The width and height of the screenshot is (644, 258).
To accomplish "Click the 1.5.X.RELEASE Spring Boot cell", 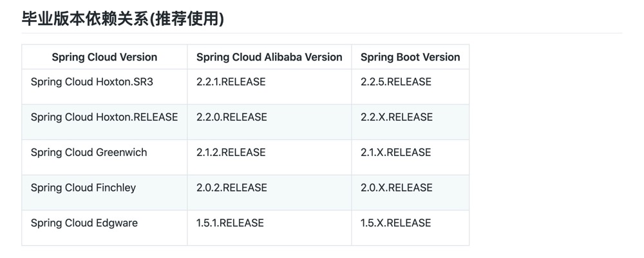I will click(395, 223).
